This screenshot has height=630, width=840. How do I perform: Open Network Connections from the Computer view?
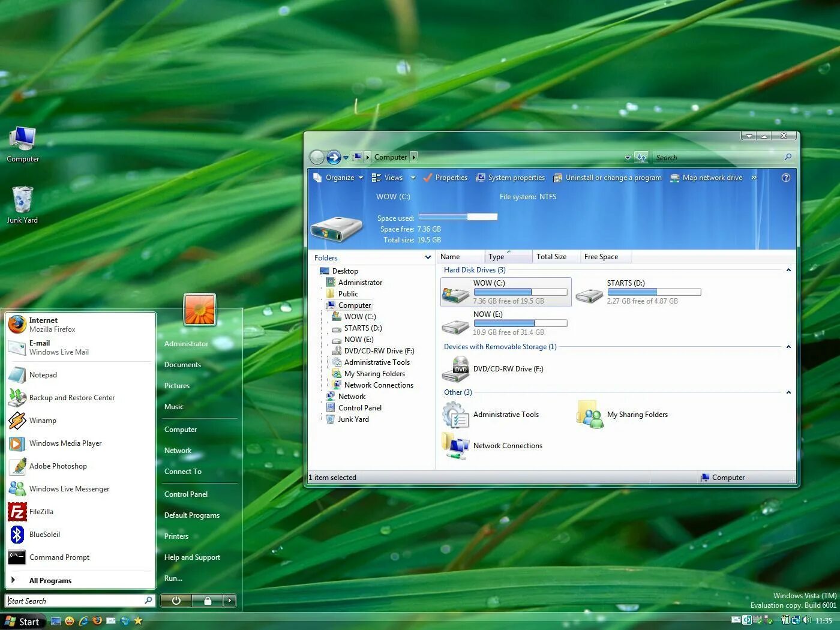point(508,445)
